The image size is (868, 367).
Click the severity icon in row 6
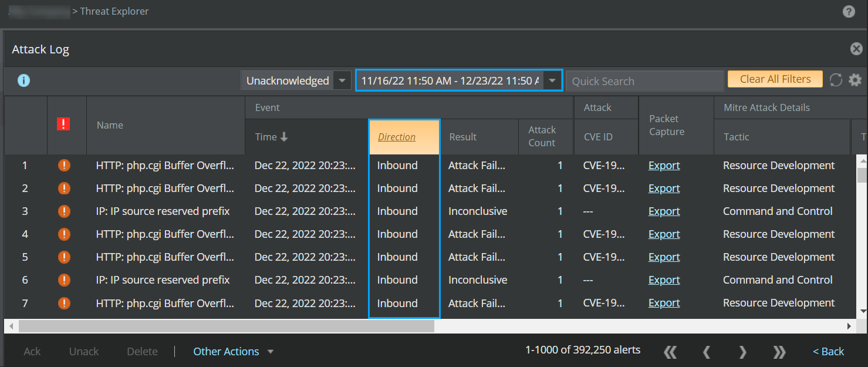coord(65,280)
